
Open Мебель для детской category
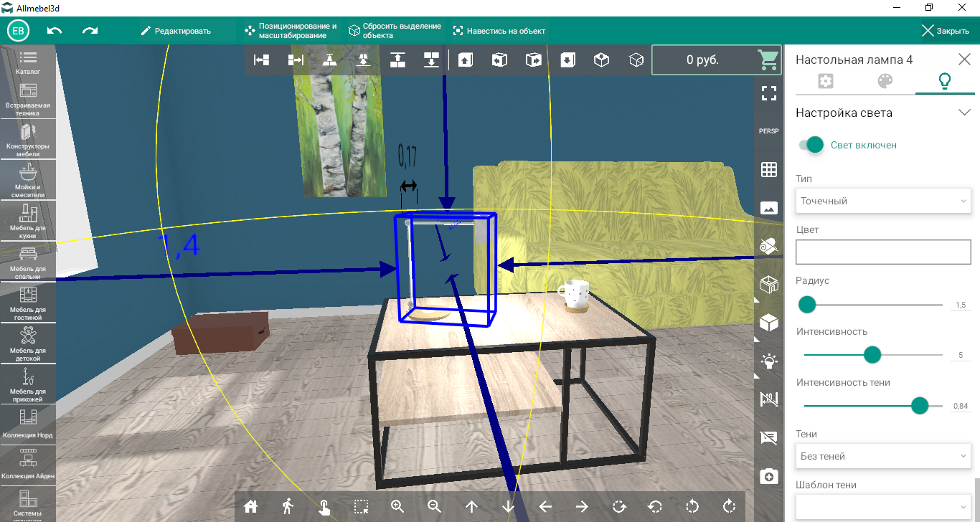(28, 343)
